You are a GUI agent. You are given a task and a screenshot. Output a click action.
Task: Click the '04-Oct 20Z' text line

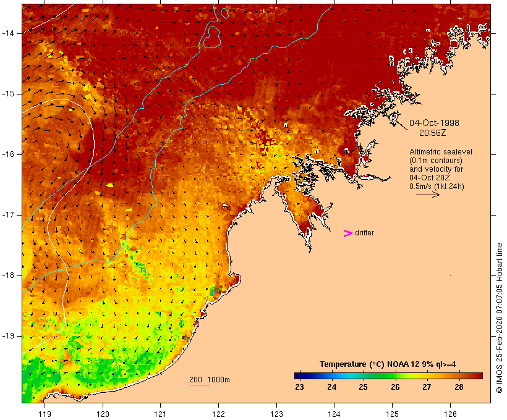coord(429,178)
